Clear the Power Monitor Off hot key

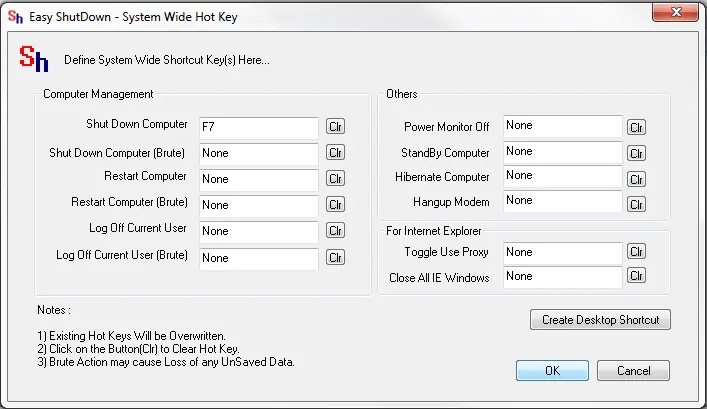point(636,127)
